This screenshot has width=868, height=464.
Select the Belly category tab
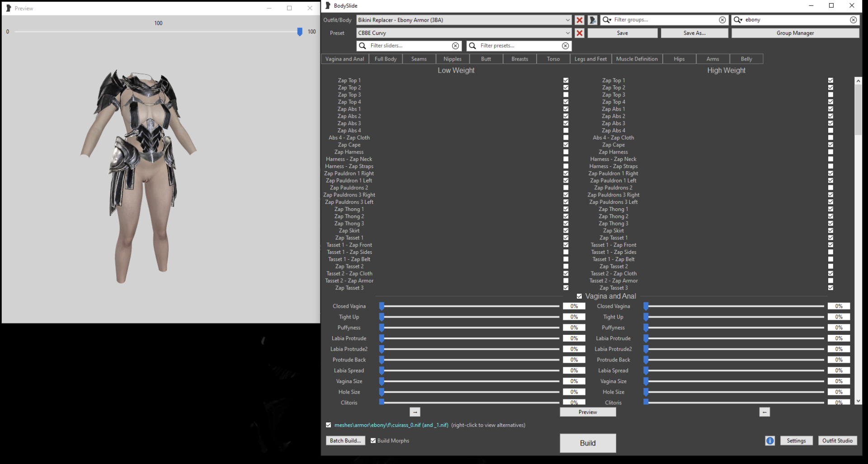[x=746, y=59]
